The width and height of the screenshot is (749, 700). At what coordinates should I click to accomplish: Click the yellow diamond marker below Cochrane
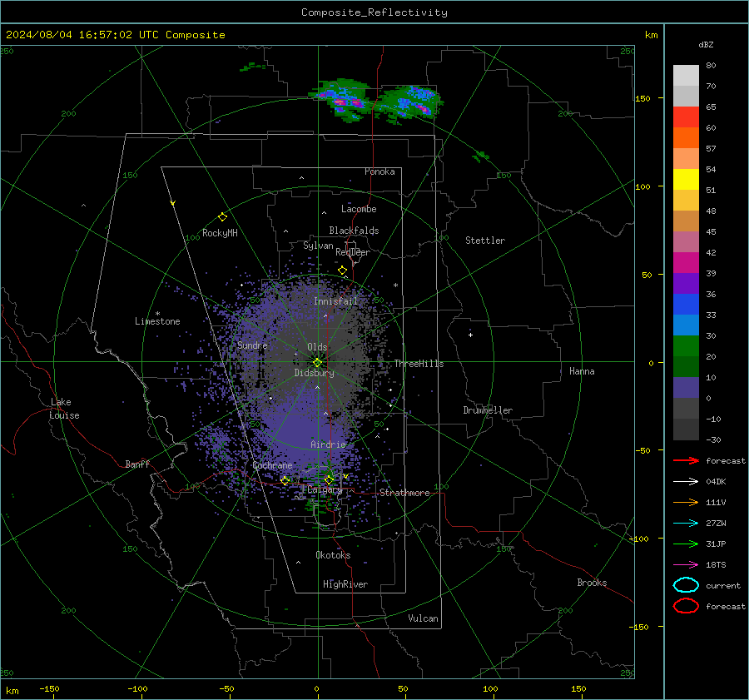[x=285, y=481]
